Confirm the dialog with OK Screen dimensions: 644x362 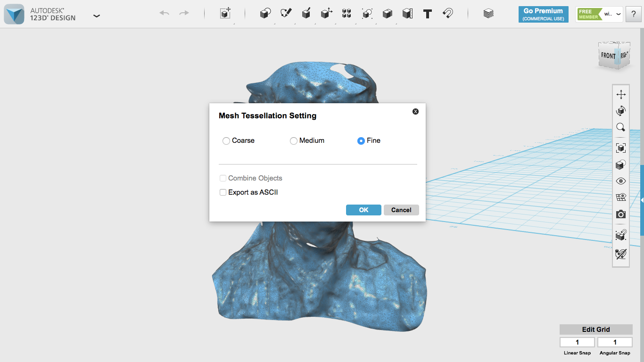[x=363, y=210]
